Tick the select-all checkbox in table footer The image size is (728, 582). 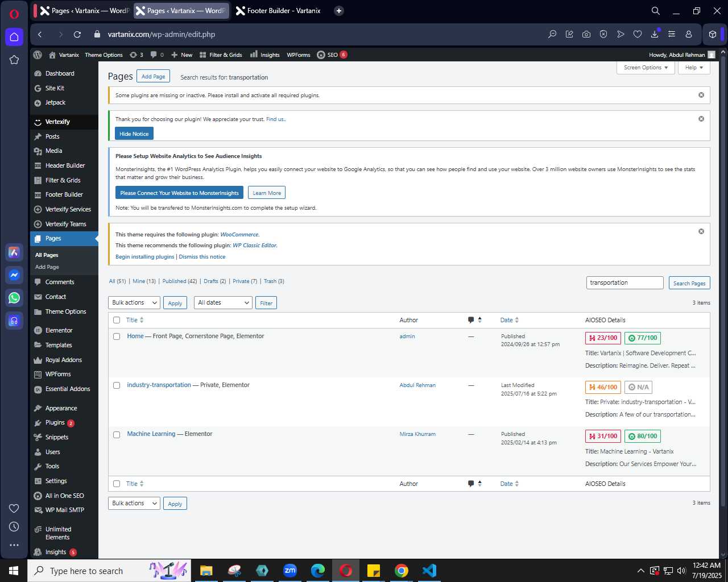pos(117,484)
